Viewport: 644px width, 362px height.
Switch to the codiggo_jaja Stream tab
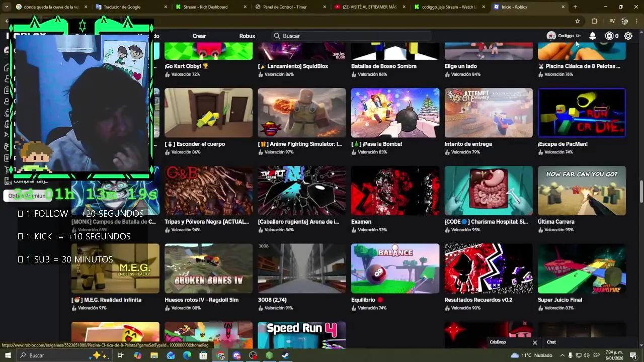(449, 7)
